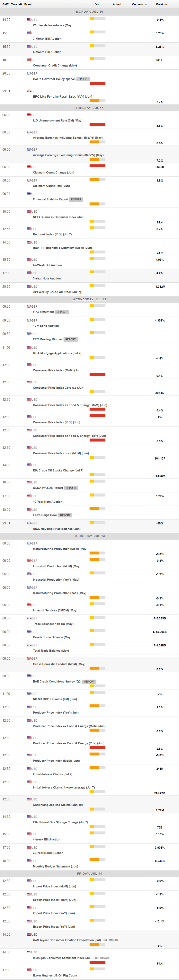Click the Consensus column header

tap(139, 4)
